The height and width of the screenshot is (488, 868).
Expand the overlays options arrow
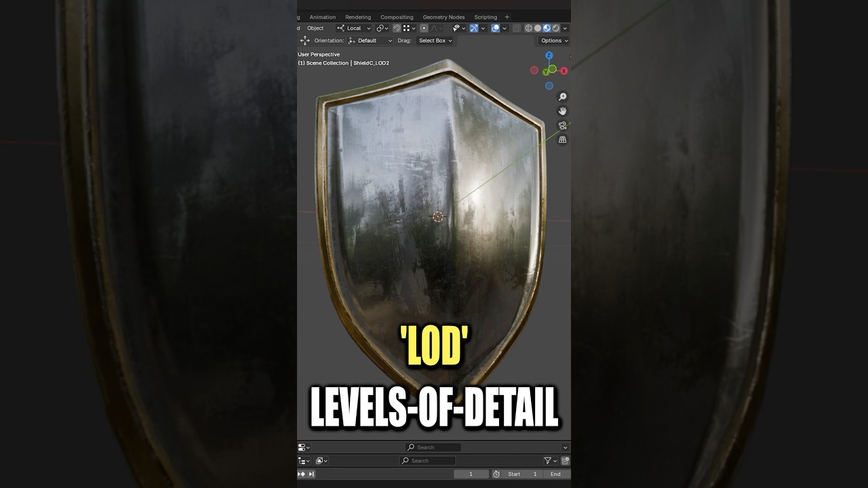tap(505, 28)
